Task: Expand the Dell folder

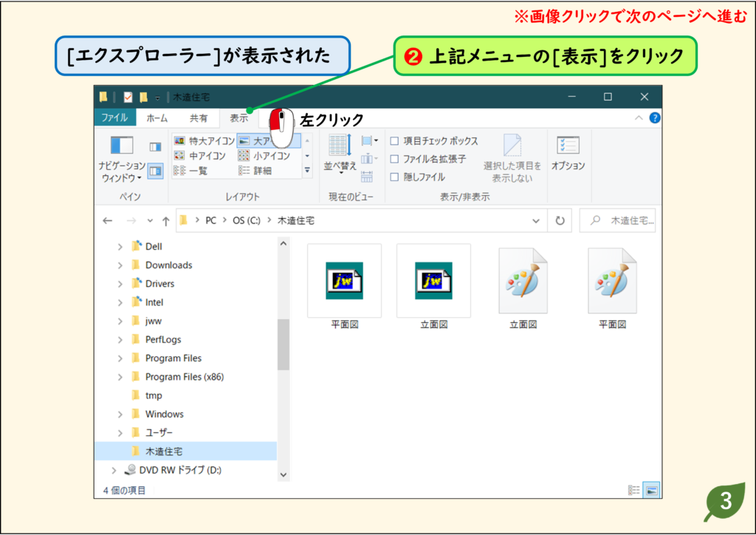Action: click(x=120, y=247)
